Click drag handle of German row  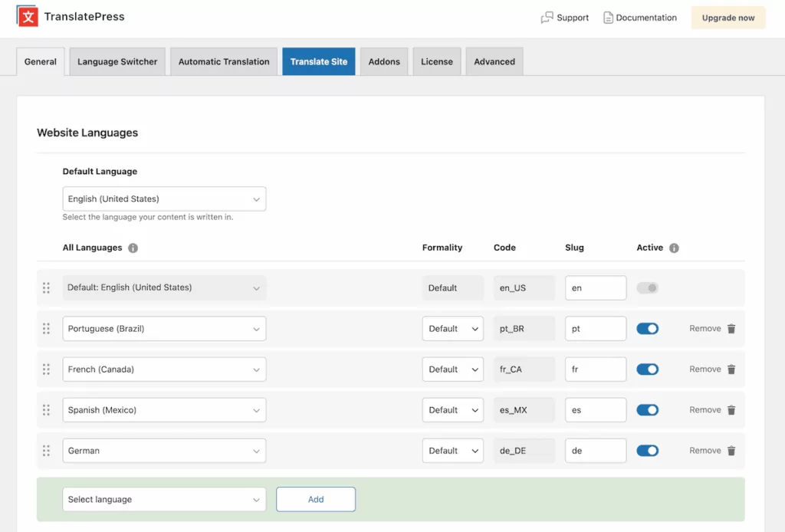point(46,451)
